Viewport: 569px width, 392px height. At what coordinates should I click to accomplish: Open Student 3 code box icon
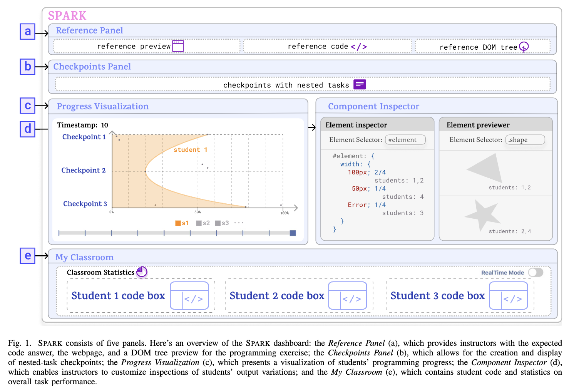click(x=508, y=295)
